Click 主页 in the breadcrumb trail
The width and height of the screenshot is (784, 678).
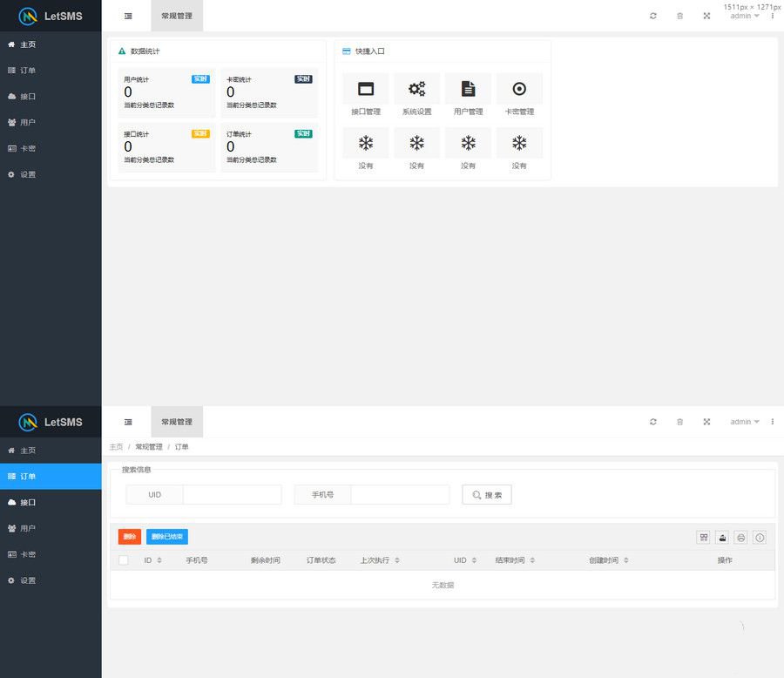tap(116, 447)
